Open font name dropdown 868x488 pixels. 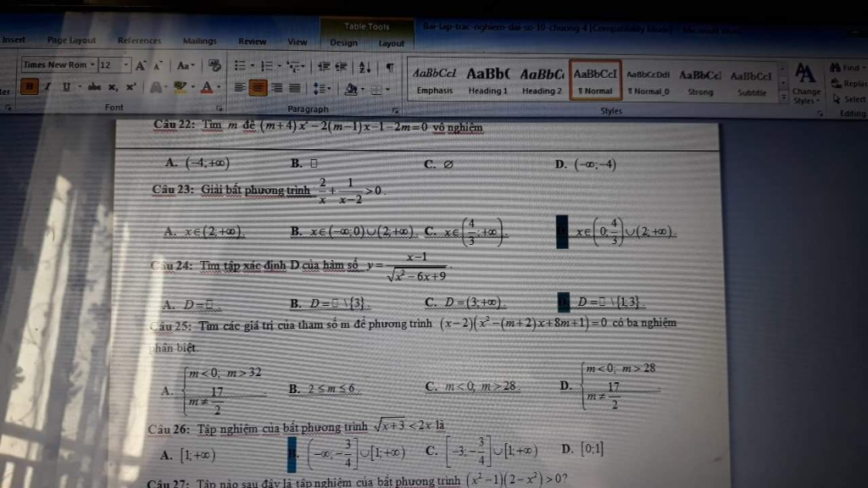(x=92, y=64)
